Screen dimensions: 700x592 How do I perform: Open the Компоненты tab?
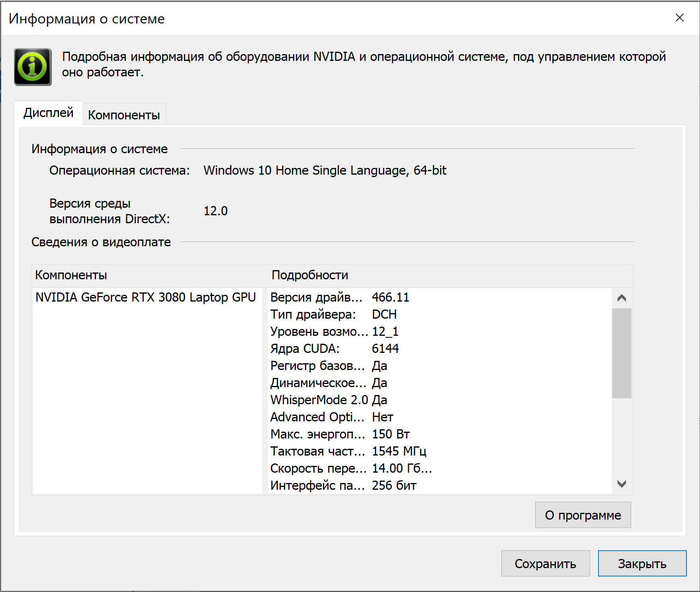coord(124,115)
